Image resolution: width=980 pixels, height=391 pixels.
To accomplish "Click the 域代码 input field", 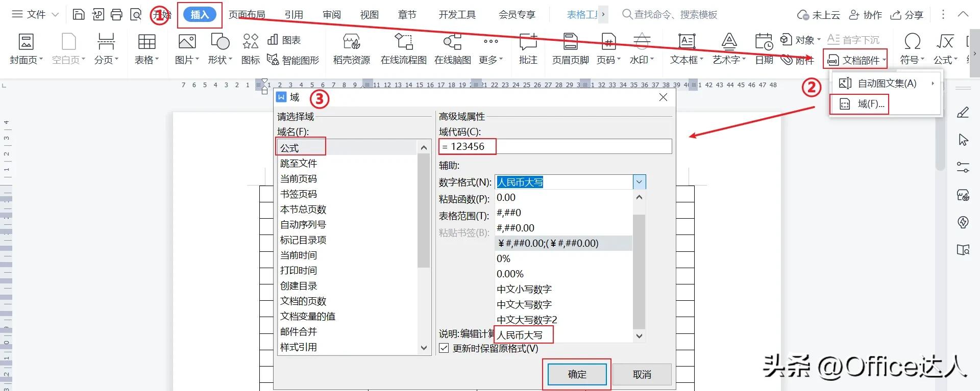I will 555,147.
